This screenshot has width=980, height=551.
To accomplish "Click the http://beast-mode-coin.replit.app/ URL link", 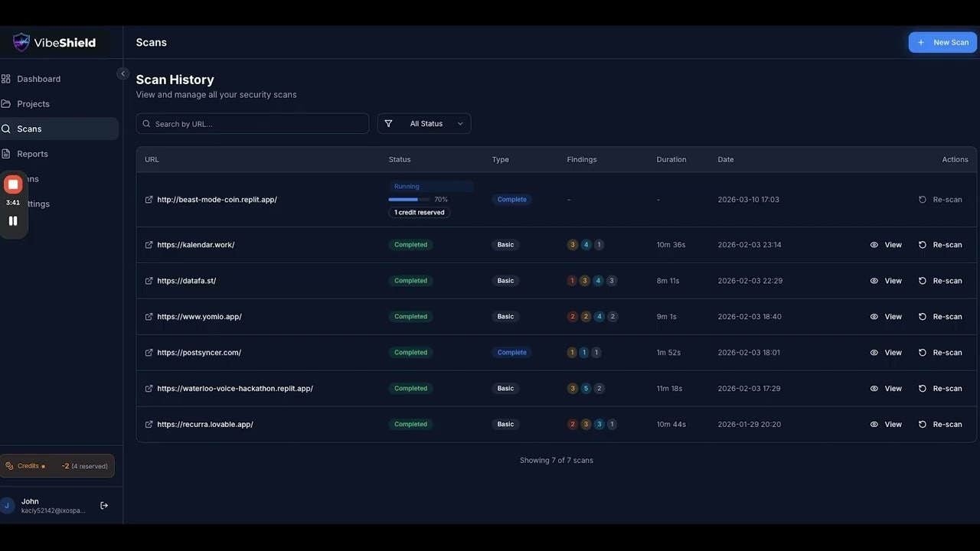I will pyautogui.click(x=217, y=200).
